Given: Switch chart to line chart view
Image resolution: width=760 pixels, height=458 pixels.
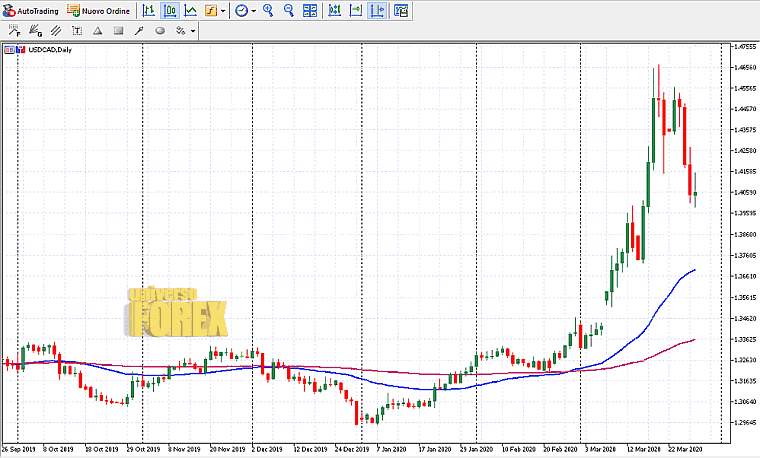Looking at the screenshot, I should [x=190, y=11].
